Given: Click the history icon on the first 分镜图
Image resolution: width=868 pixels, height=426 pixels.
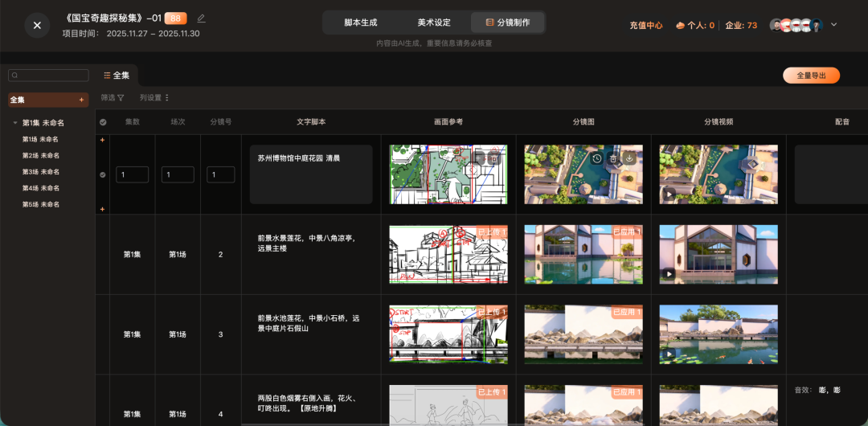Looking at the screenshot, I should (596, 159).
